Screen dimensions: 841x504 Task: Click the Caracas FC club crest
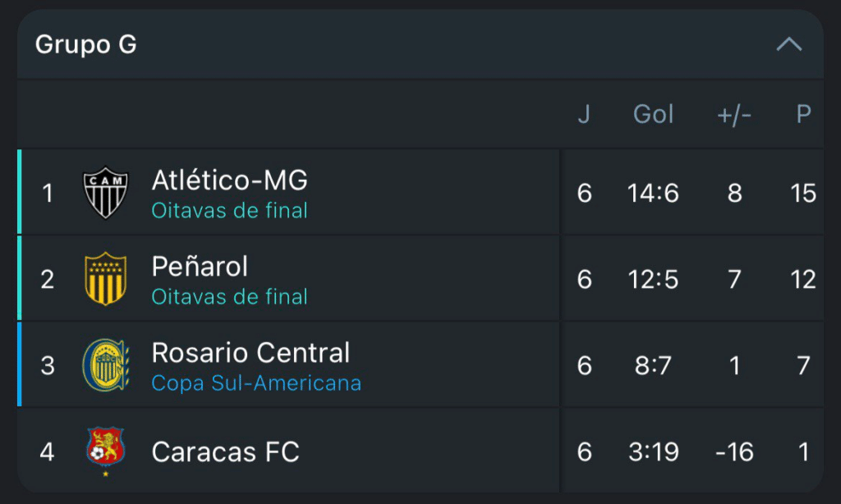click(x=106, y=451)
